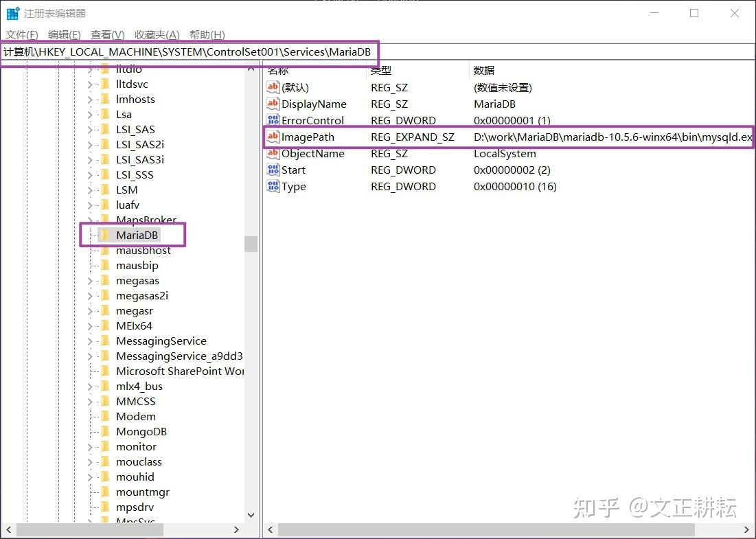Open the 帮助(H) menu
Viewport: 756px width, 539px height.
coord(207,35)
